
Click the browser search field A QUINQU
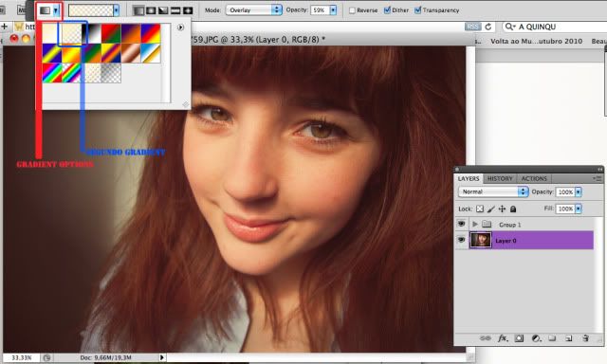554,27
